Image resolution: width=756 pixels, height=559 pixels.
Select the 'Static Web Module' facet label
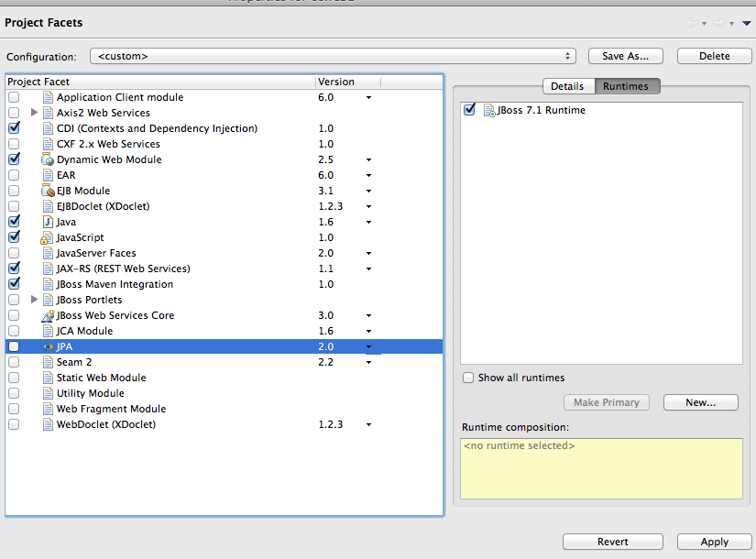pyautogui.click(x=101, y=378)
